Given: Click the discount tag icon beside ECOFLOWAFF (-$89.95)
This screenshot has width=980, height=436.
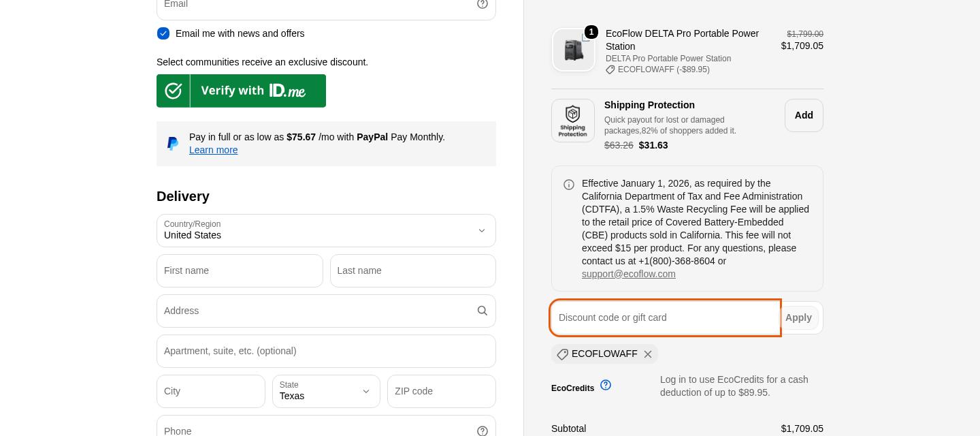Looking at the screenshot, I should coord(610,69).
